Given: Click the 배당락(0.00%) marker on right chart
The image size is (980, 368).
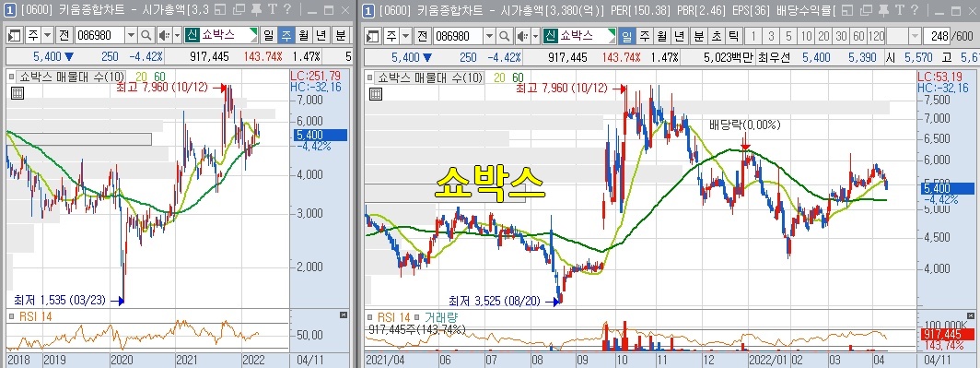Looking at the screenshot, I should [x=745, y=125].
